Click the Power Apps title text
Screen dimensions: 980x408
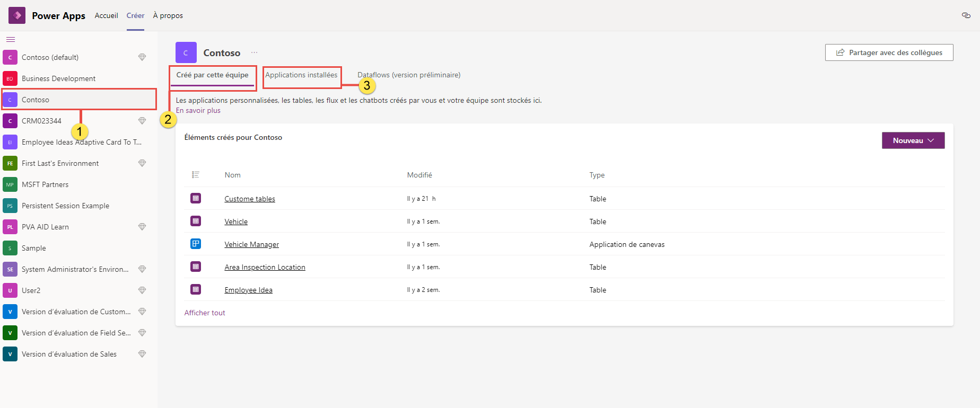click(x=58, y=15)
